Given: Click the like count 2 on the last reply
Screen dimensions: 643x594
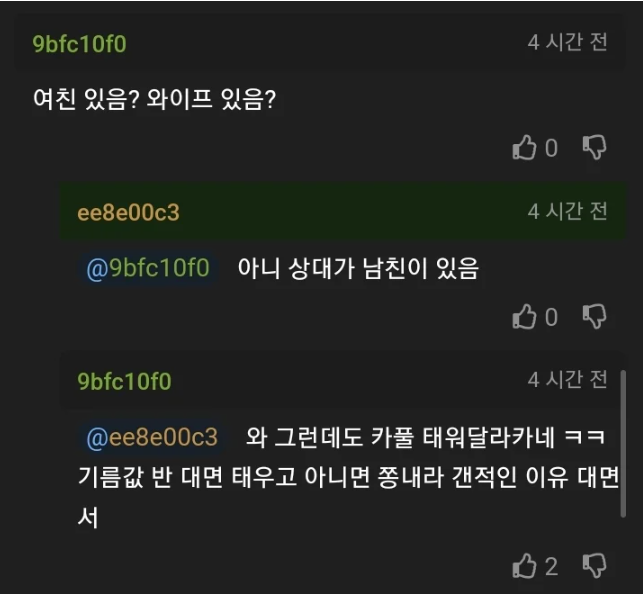Looking at the screenshot, I should 551,567.
